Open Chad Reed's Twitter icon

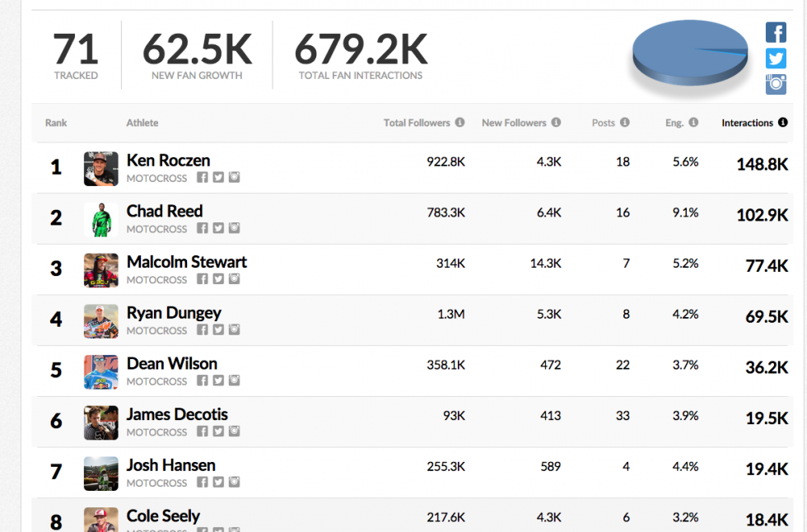pyautogui.click(x=218, y=229)
